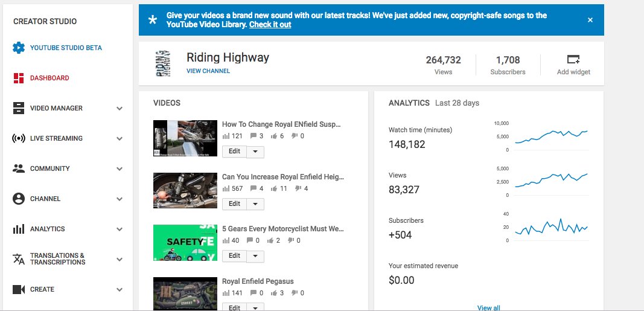644x311 pixels.
Task: Edit the Change Royal Enfield Suspension video
Action: 234,151
